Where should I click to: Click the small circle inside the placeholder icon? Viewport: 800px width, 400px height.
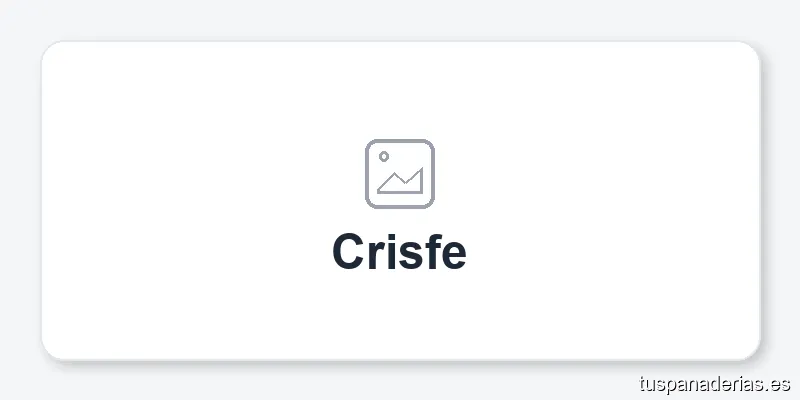(383, 156)
